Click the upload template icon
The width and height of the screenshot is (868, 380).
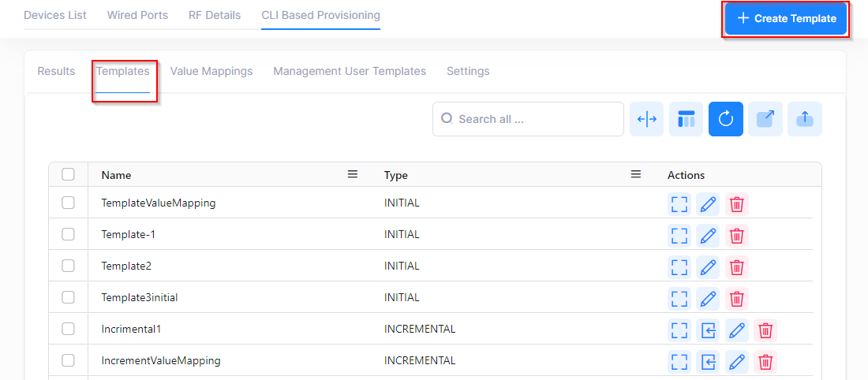805,119
